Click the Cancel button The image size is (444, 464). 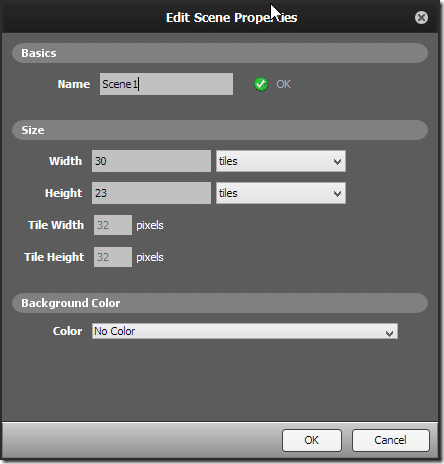tap(390, 440)
